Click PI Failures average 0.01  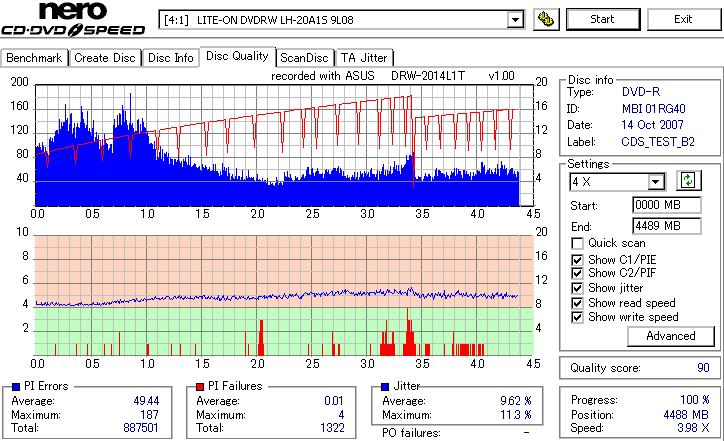[334, 401]
